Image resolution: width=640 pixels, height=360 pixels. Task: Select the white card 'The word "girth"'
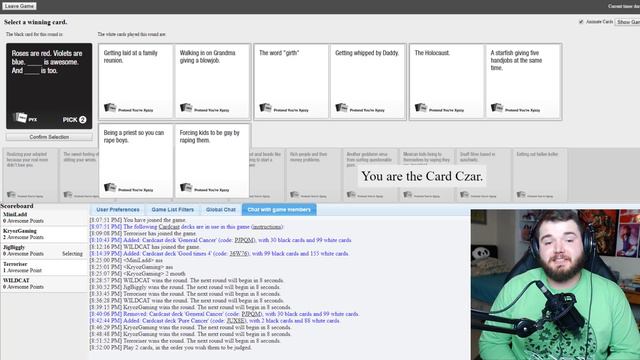pyautogui.click(x=291, y=82)
